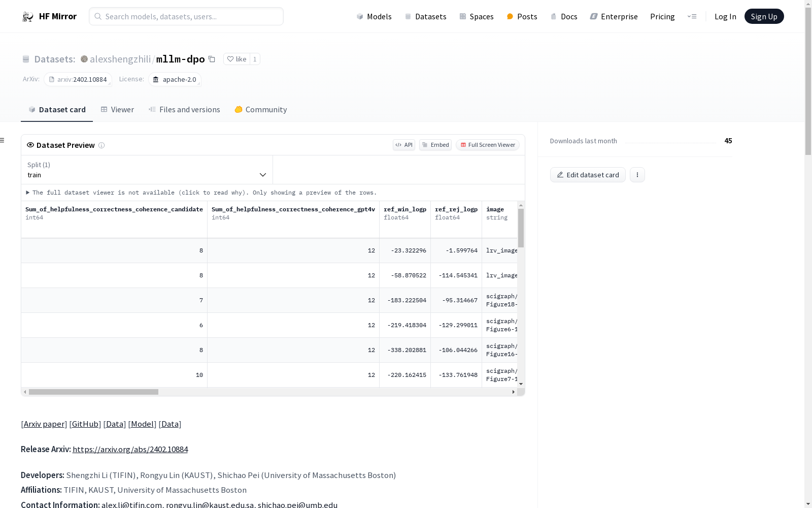Screen dimensions: 812x508
Task: Go to the Datasets page
Action: [x=425, y=17]
